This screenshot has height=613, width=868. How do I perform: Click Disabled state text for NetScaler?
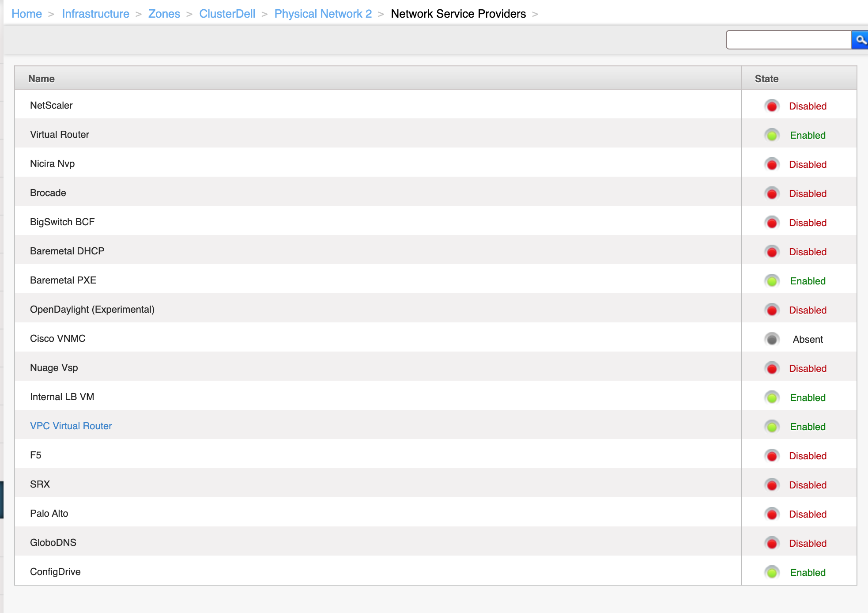pos(808,106)
